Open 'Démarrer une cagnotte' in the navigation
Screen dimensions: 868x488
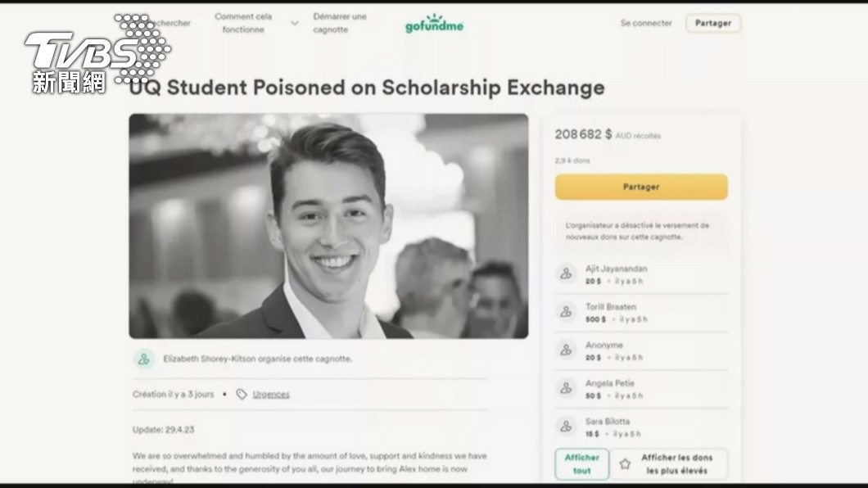(339, 23)
